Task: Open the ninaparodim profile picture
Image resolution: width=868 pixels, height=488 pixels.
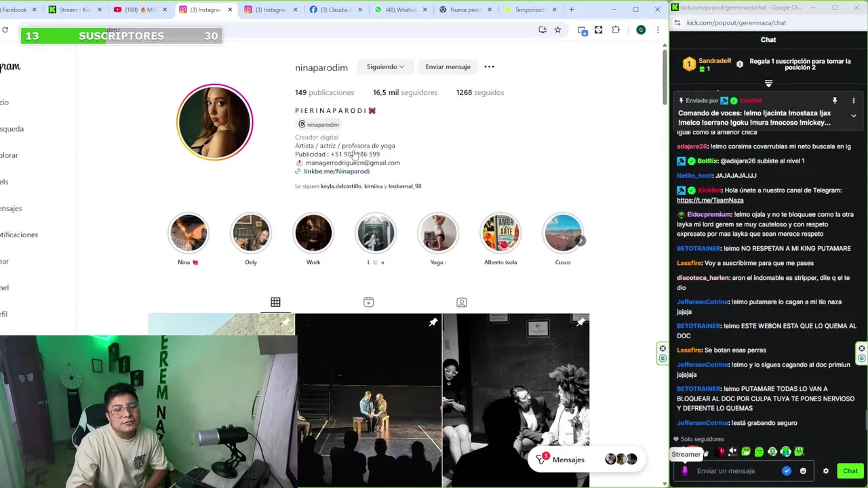Action: [x=215, y=122]
